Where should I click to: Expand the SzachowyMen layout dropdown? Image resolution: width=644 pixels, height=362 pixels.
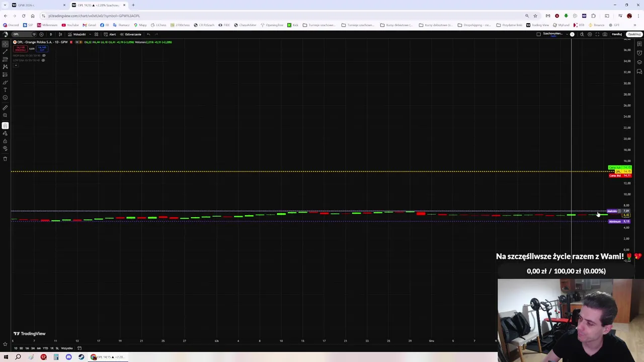[567, 34]
